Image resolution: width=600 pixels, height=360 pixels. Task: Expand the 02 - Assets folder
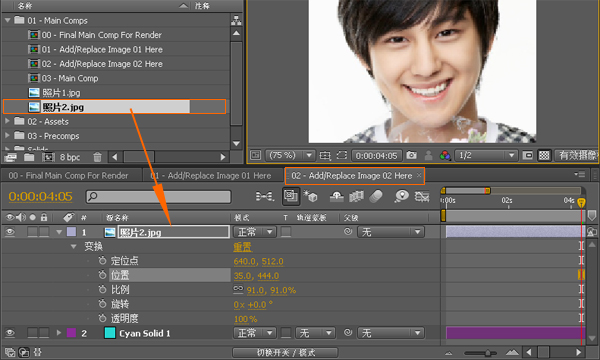(7, 121)
